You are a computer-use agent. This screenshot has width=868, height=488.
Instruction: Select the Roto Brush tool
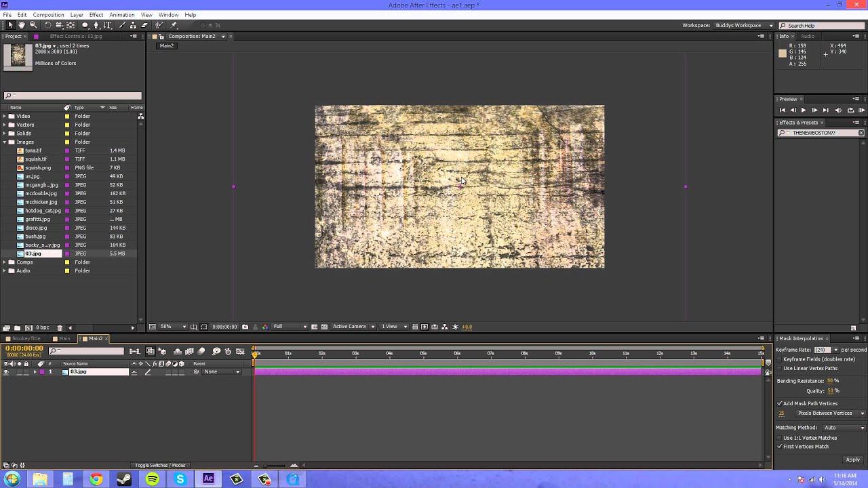(159, 25)
